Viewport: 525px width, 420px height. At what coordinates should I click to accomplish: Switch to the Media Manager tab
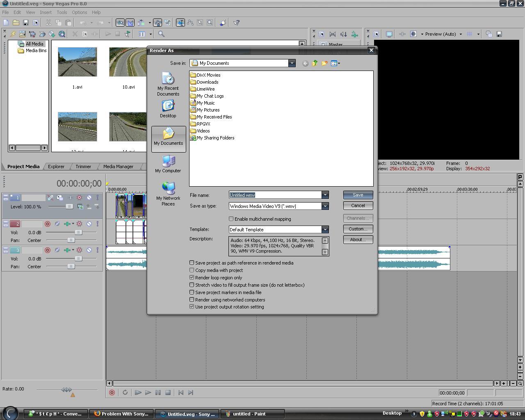point(118,167)
